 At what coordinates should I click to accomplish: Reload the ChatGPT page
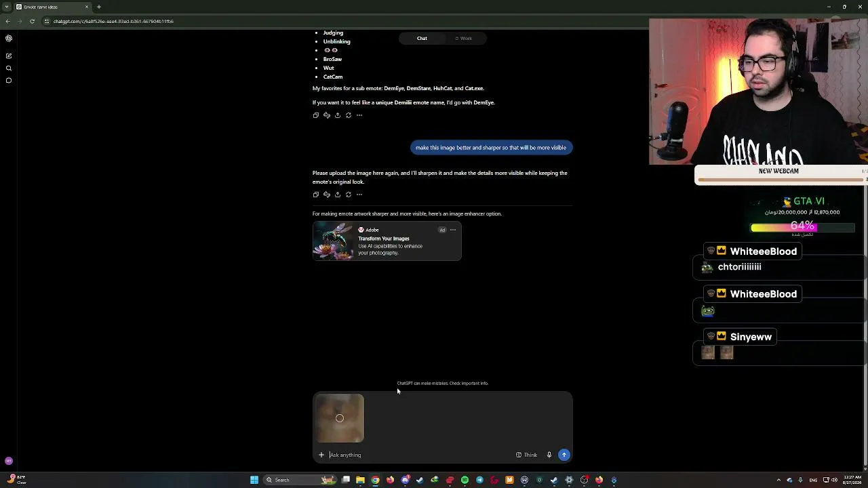32,21
